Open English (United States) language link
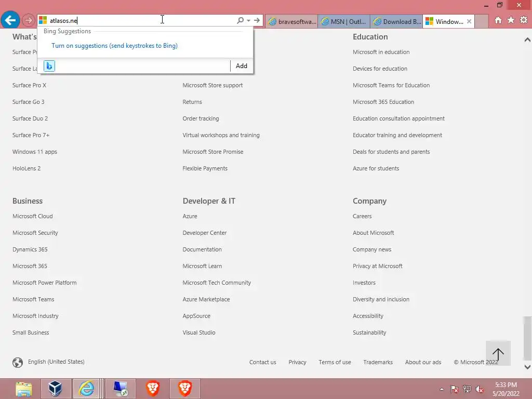The image size is (532, 399). point(56,362)
